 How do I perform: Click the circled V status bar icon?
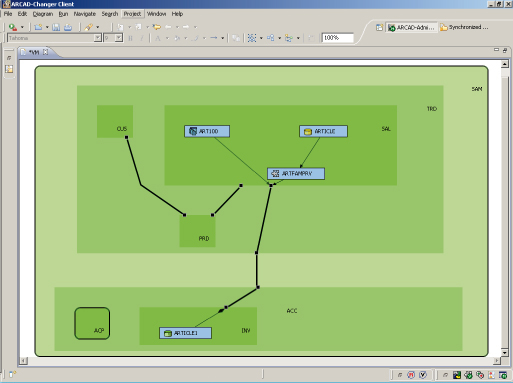[x=423, y=375]
